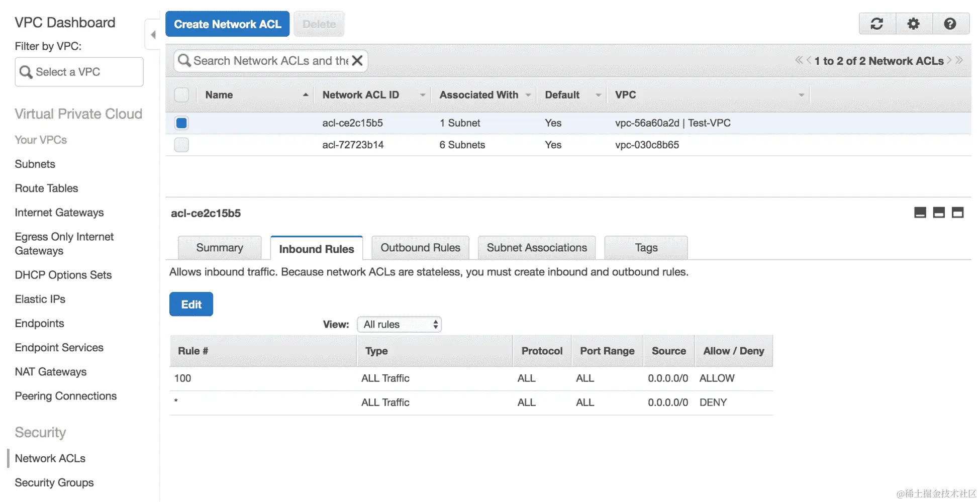Open the View All rules dropdown
Viewport: 980px width, 502px height.
point(399,325)
